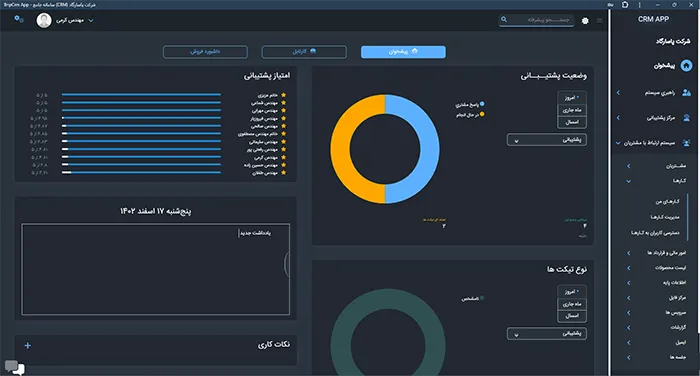Click the سیستم ارتباط با مشتریان group icon
Screen dimensions: 700x376
(x=687, y=143)
